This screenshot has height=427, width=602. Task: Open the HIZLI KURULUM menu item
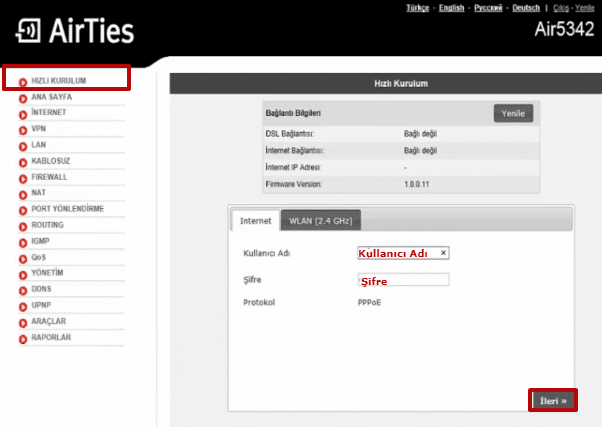click(x=58, y=81)
